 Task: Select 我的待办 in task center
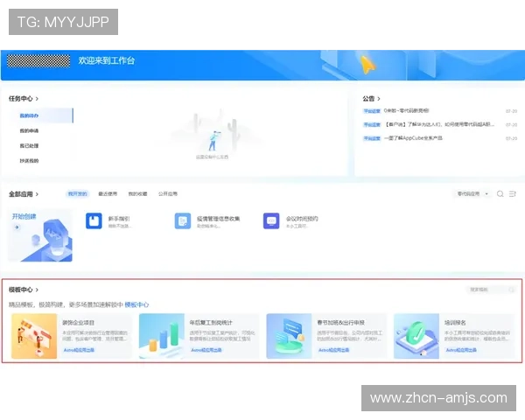[29, 115]
